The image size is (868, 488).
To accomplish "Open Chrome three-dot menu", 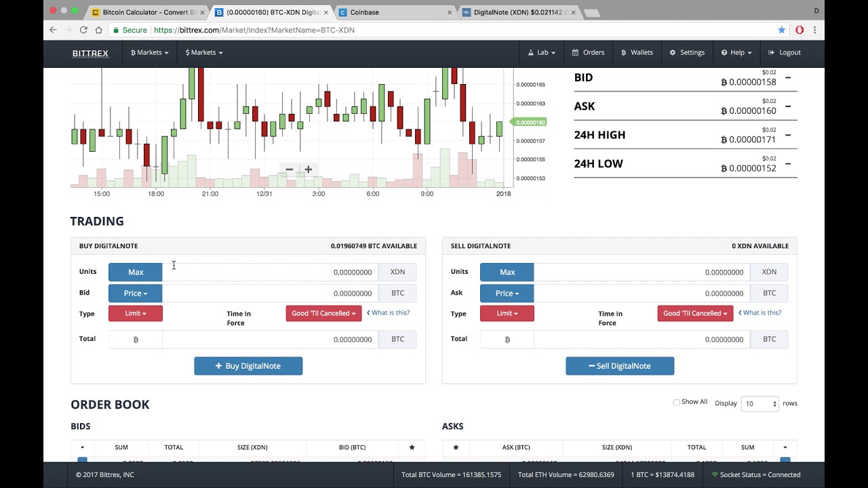I will pos(814,30).
